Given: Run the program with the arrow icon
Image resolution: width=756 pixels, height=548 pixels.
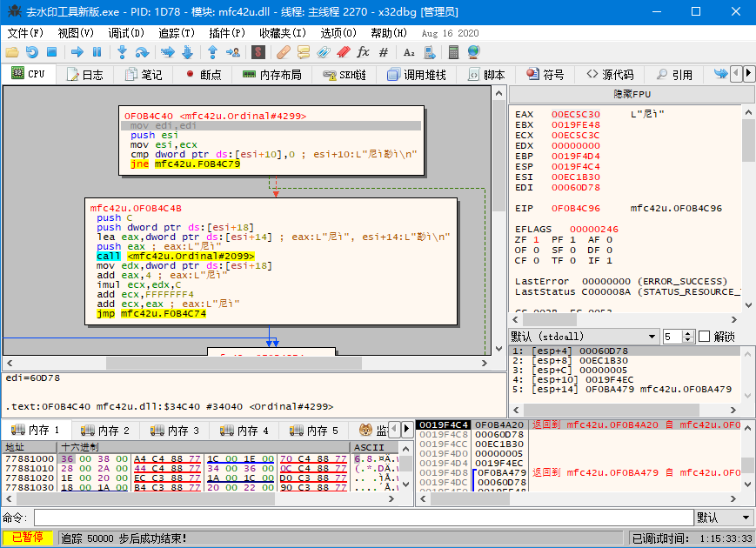Looking at the screenshot, I should (x=77, y=52).
